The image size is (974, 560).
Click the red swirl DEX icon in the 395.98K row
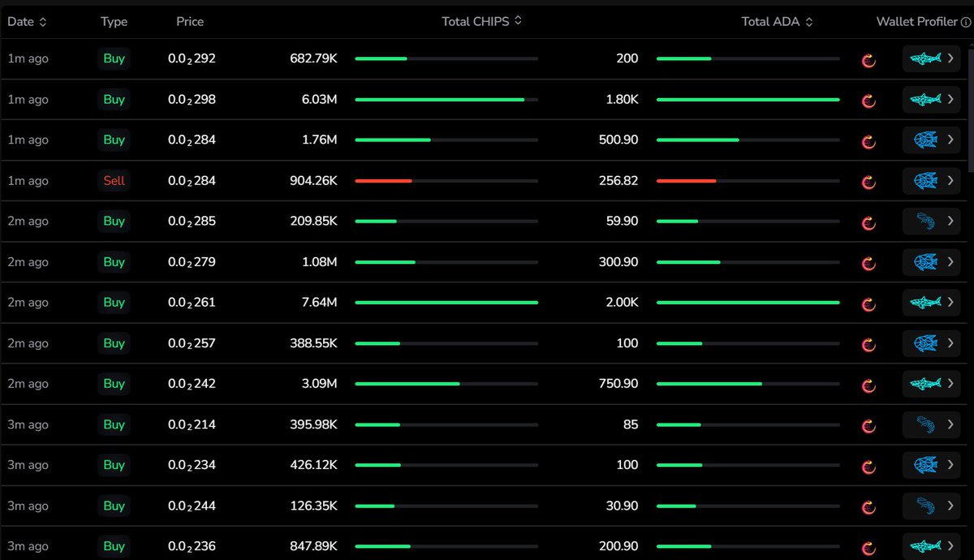click(x=868, y=424)
